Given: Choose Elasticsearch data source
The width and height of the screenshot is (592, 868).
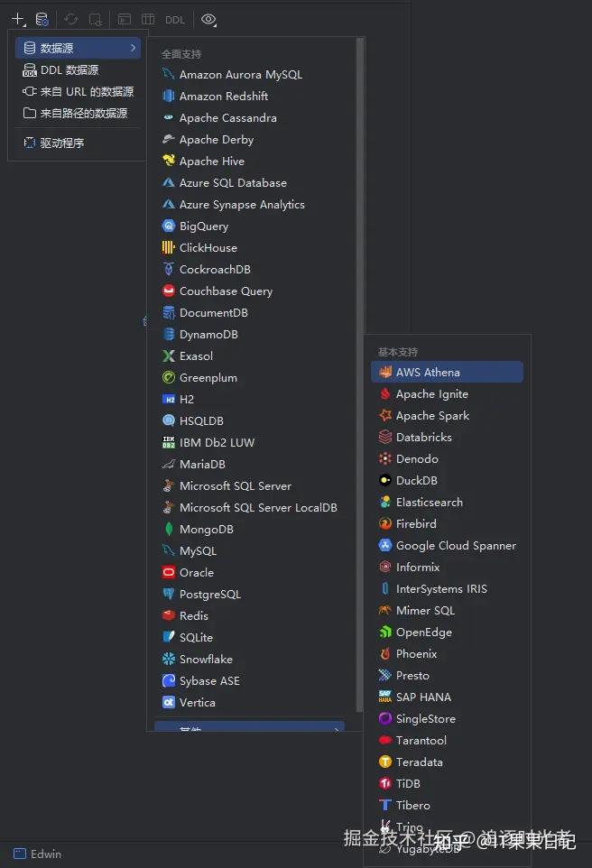Looking at the screenshot, I should [x=447, y=502].
